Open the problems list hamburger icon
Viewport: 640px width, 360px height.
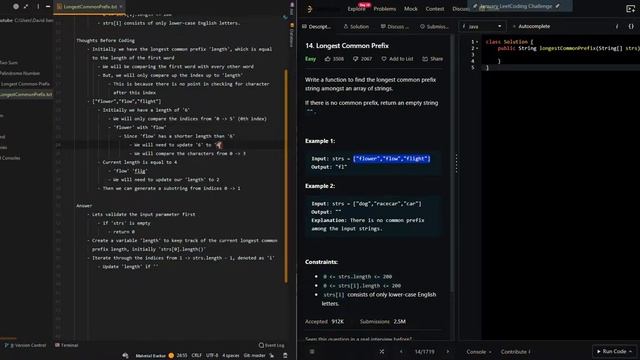312,351
